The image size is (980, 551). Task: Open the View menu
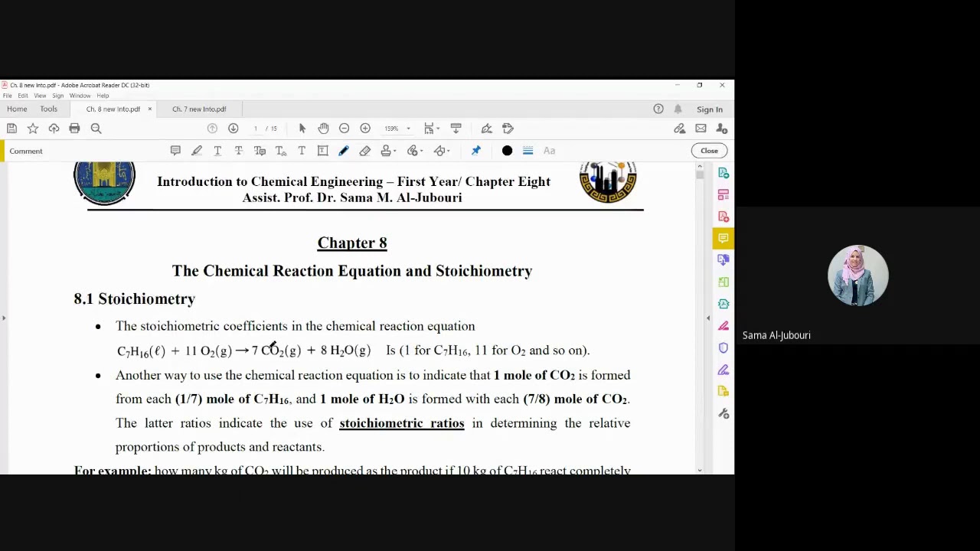pos(40,96)
